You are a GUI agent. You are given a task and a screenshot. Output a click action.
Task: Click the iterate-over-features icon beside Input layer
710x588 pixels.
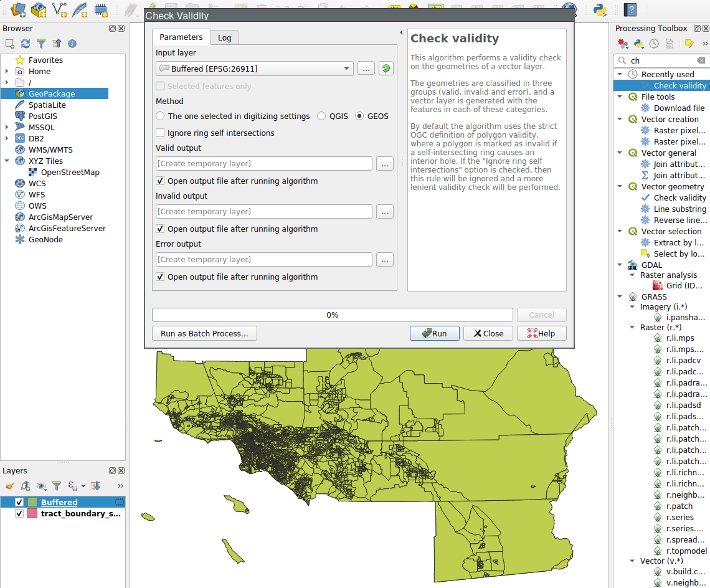pos(386,69)
